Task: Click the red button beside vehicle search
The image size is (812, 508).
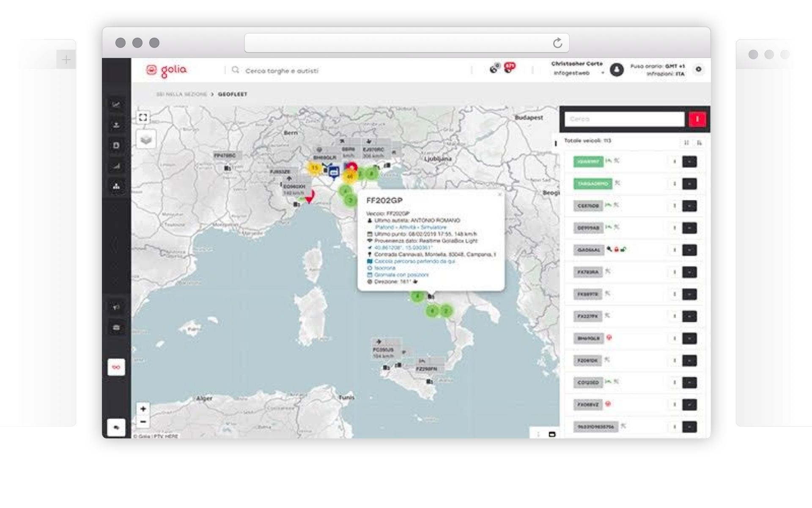Action: (x=697, y=119)
